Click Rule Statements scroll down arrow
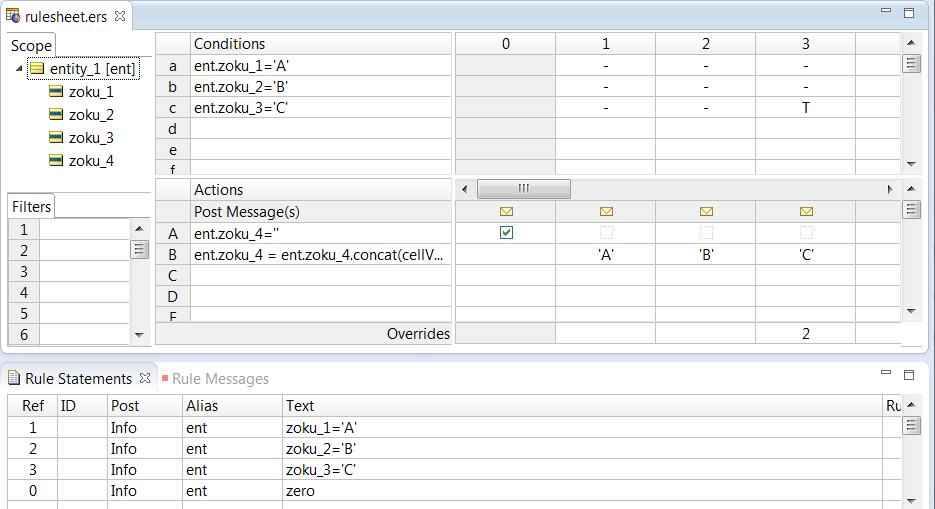This screenshot has height=509, width=935. pyautogui.click(x=911, y=501)
